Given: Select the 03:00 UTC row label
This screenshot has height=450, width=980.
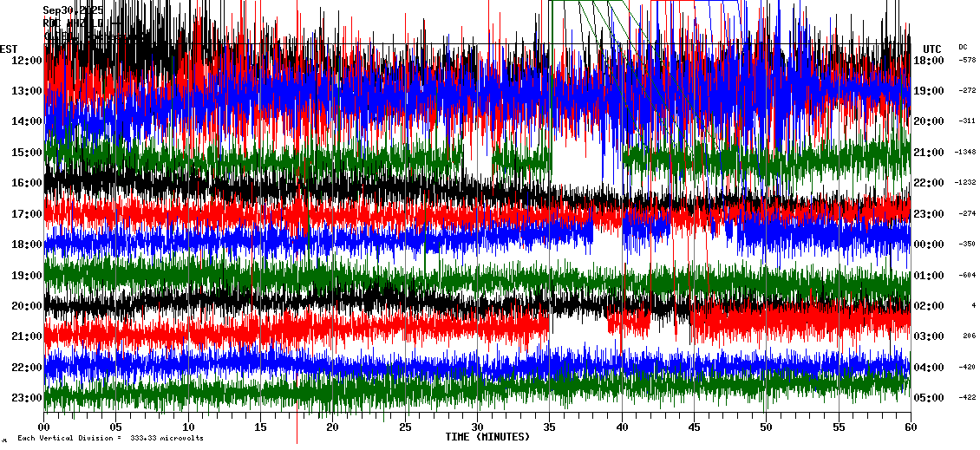Looking at the screenshot, I should (x=928, y=336).
